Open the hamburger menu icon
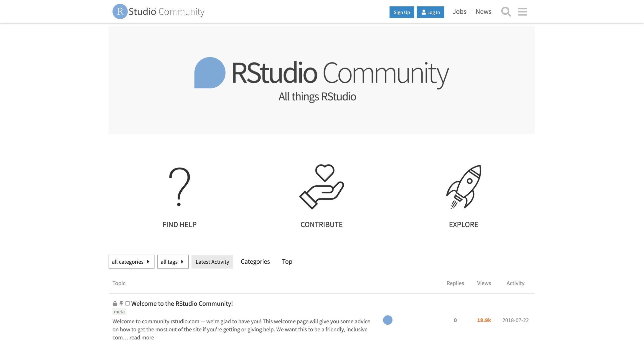 click(522, 12)
